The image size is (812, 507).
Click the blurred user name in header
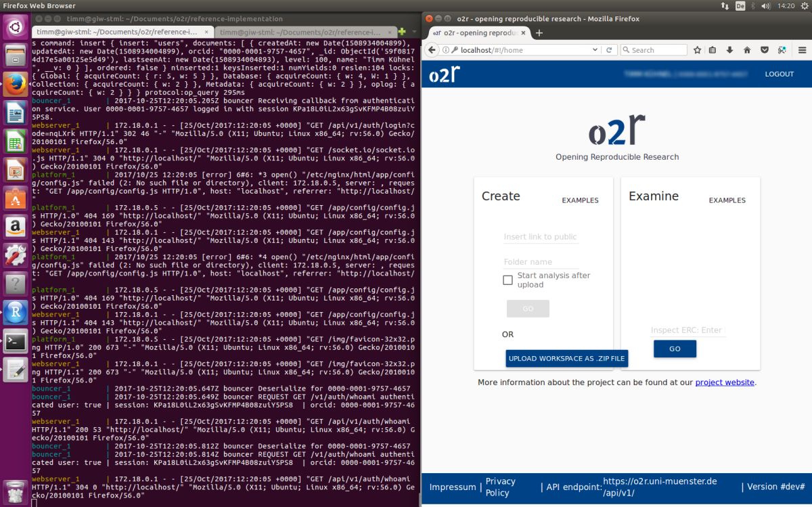tap(685, 74)
